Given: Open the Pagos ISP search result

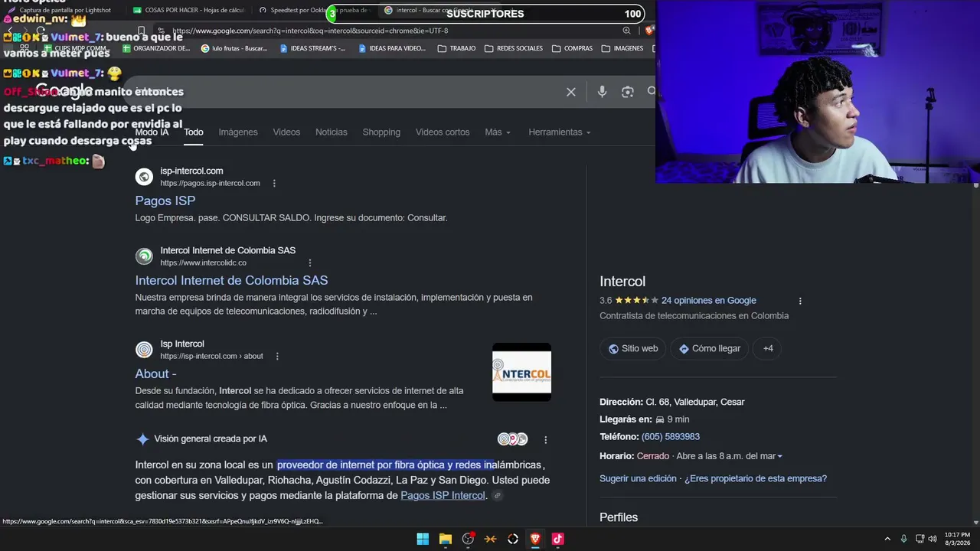Looking at the screenshot, I should point(165,201).
